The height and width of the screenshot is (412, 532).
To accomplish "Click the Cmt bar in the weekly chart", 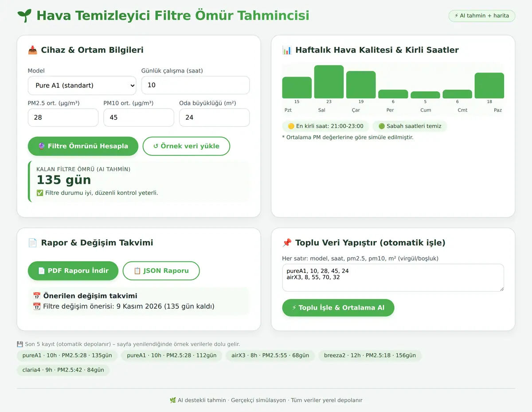I will pos(457,94).
